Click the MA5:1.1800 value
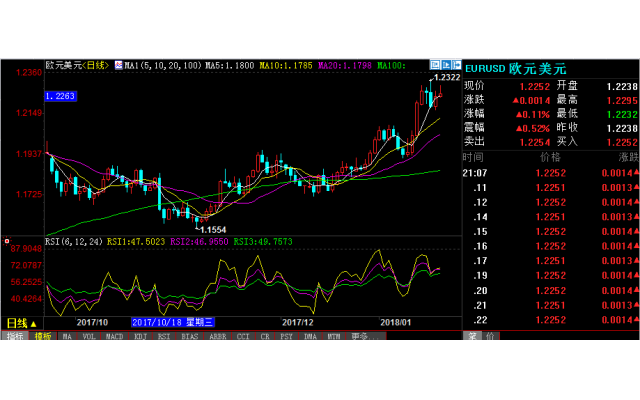The height and width of the screenshot is (400, 640). (229, 65)
